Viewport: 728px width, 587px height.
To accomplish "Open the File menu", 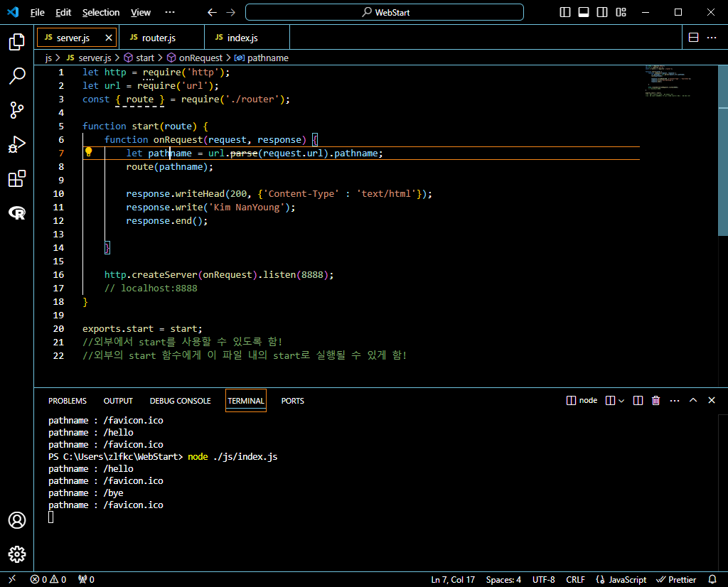I will (x=37, y=13).
